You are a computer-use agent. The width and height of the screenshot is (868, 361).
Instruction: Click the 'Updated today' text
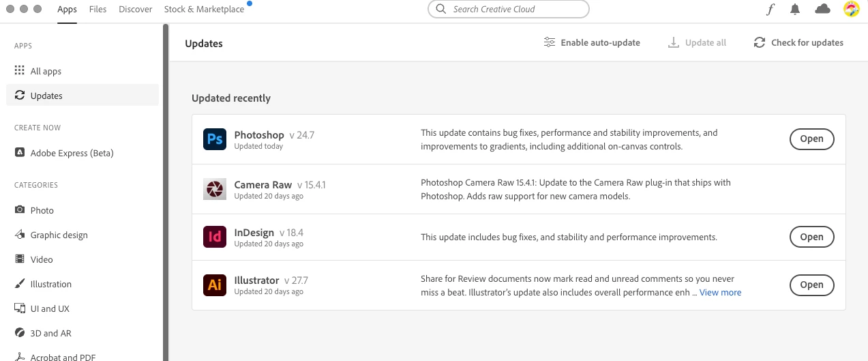click(258, 146)
